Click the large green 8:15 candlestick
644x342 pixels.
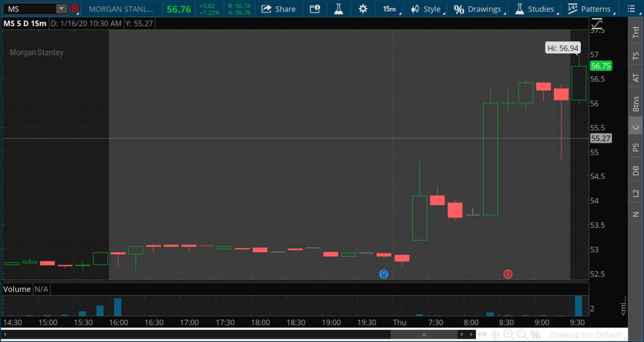click(x=490, y=159)
